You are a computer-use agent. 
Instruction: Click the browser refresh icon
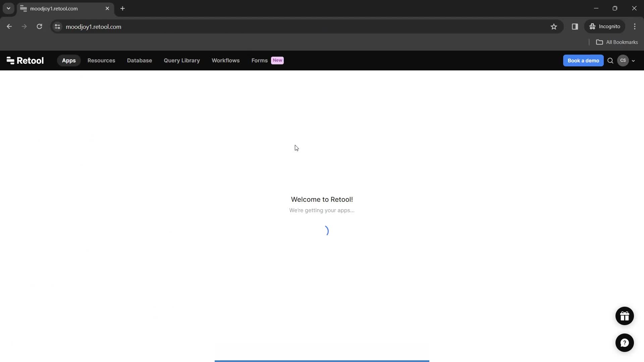(39, 26)
